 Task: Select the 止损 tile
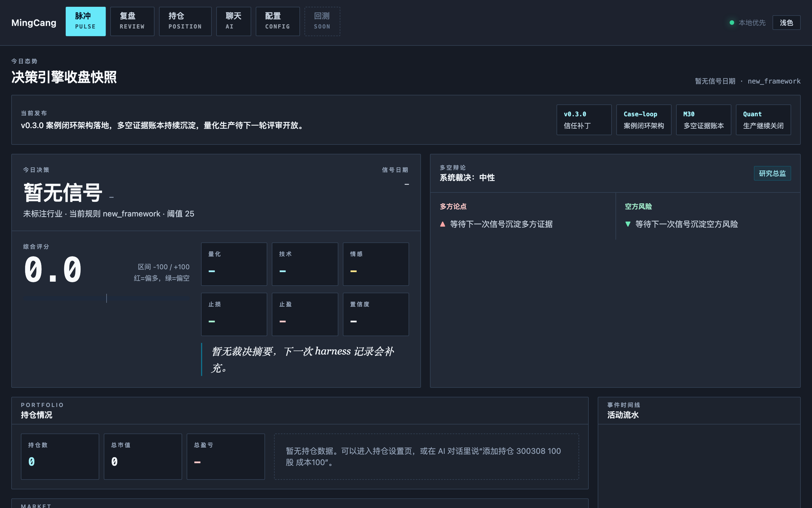(x=234, y=314)
